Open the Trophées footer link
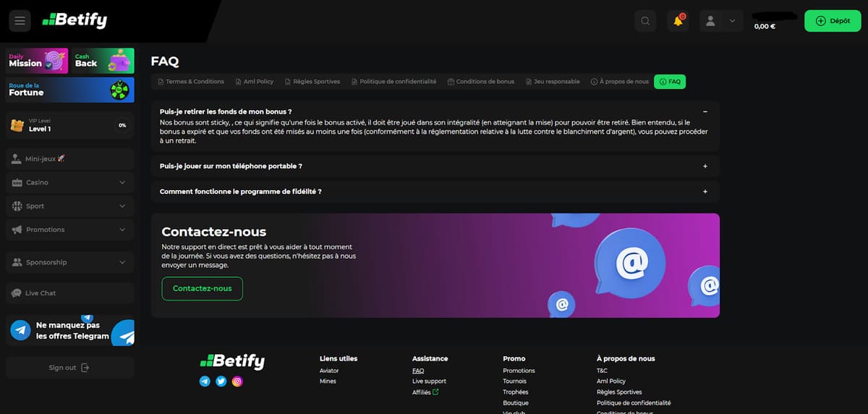The width and height of the screenshot is (868, 414). pos(516,392)
